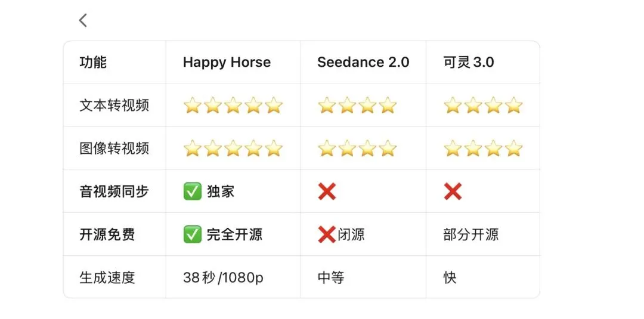The width and height of the screenshot is (644, 319).
Task: Click Seedance 2.0's fourth star for 文本转视频
Action: point(388,106)
